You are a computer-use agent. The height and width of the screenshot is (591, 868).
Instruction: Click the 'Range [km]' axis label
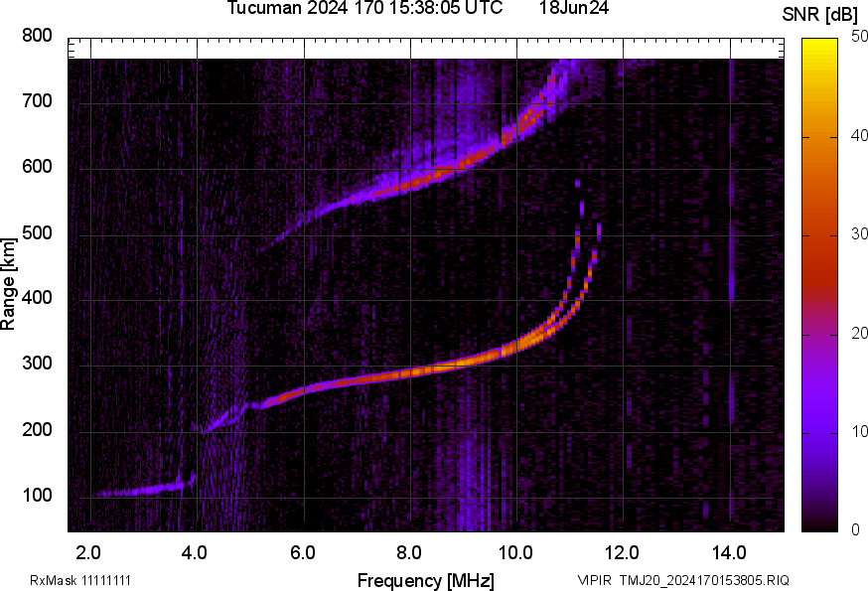point(8,284)
